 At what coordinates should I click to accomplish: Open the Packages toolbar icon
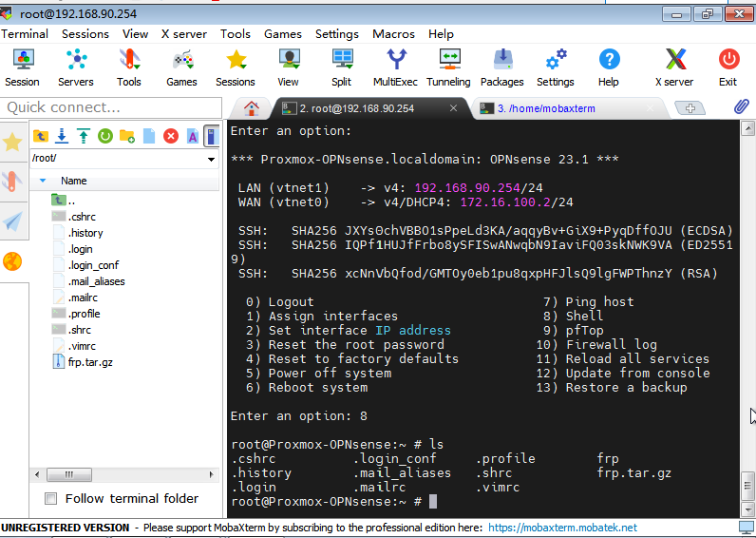click(x=501, y=67)
